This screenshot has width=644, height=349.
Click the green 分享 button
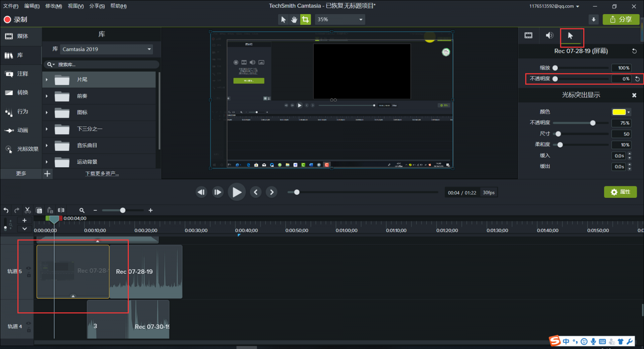pyautogui.click(x=621, y=19)
